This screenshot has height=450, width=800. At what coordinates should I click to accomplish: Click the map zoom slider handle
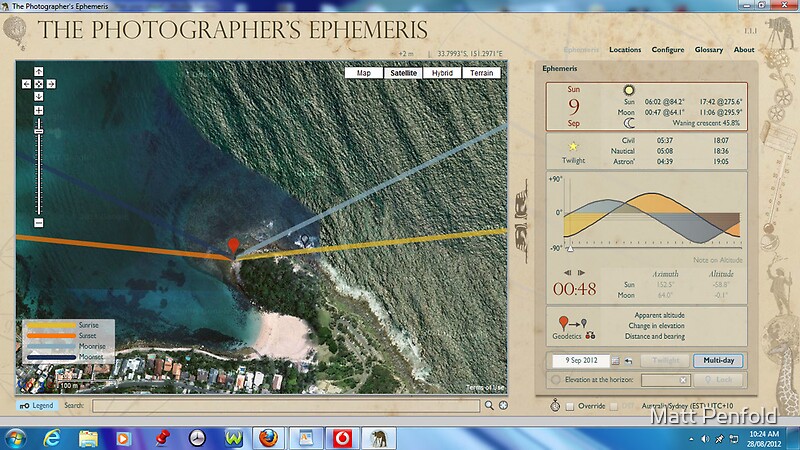[x=39, y=132]
